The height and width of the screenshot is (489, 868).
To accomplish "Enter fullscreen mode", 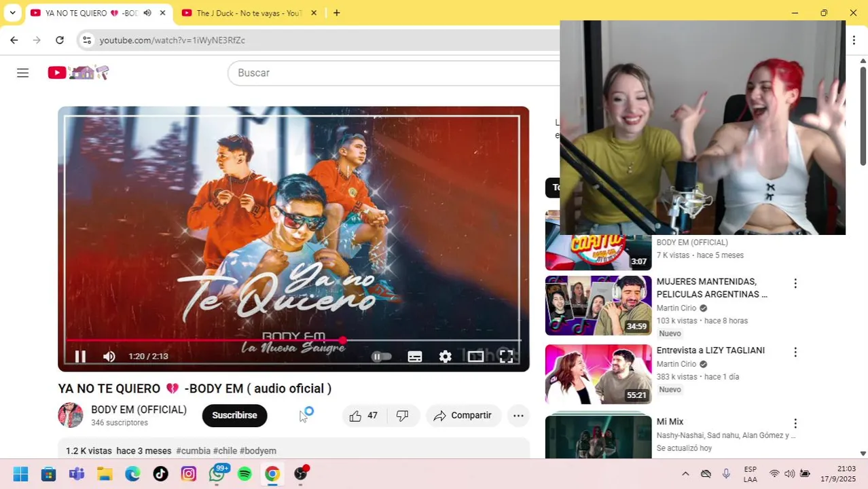I will pos(506,357).
